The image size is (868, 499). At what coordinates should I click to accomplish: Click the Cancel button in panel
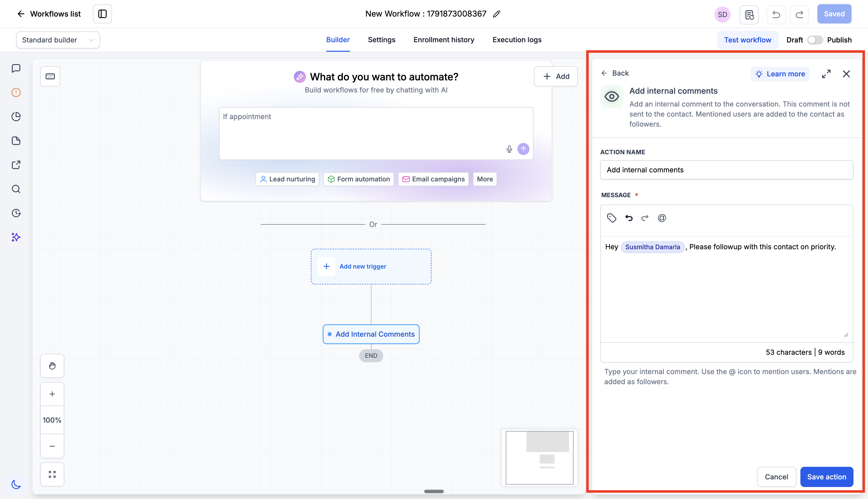click(776, 477)
